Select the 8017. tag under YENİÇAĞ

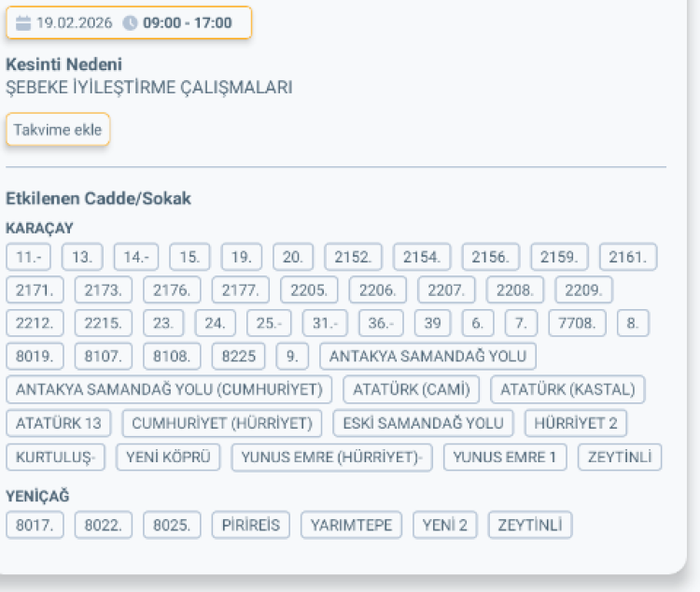(x=35, y=525)
